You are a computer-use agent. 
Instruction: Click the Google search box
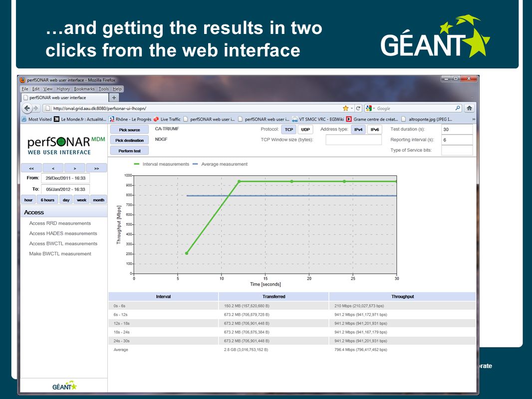[x=415, y=108]
